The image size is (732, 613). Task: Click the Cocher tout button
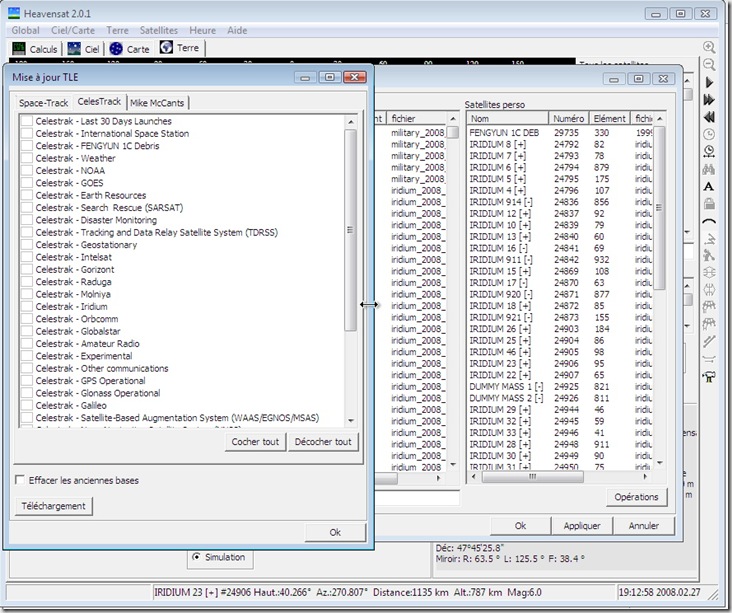coord(255,442)
